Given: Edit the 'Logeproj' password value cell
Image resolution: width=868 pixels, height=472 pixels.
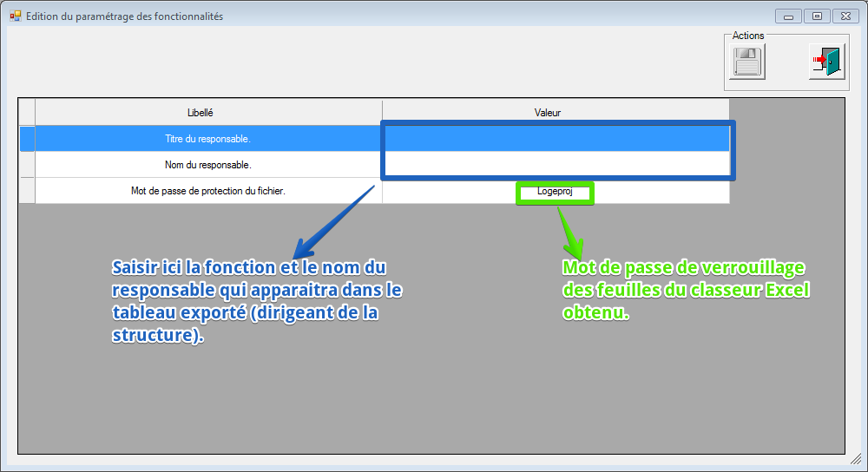Looking at the screenshot, I should pyautogui.click(x=556, y=191).
